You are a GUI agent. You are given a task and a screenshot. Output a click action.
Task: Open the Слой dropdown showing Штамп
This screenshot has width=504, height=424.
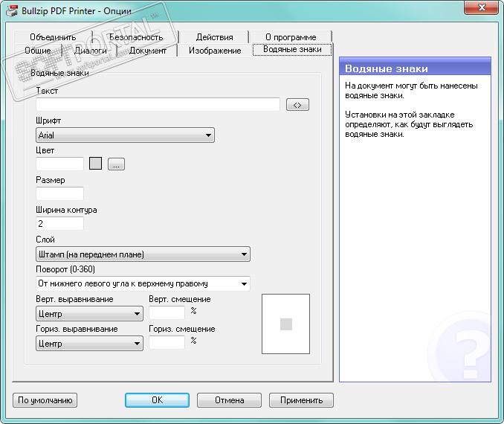pos(143,254)
